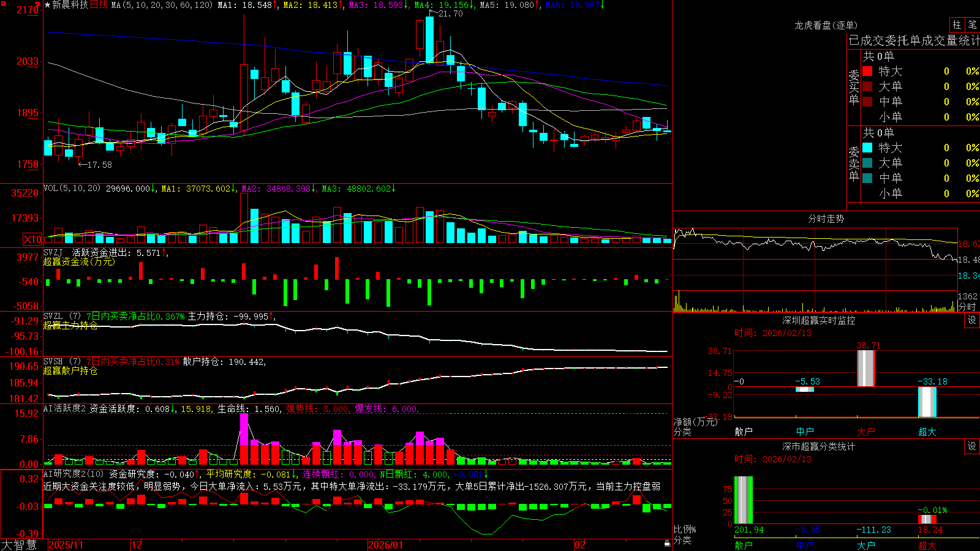The width and height of the screenshot is (980, 551).
Task: Click the 201.94 散户 bar in classification stats
Action: pos(744,500)
